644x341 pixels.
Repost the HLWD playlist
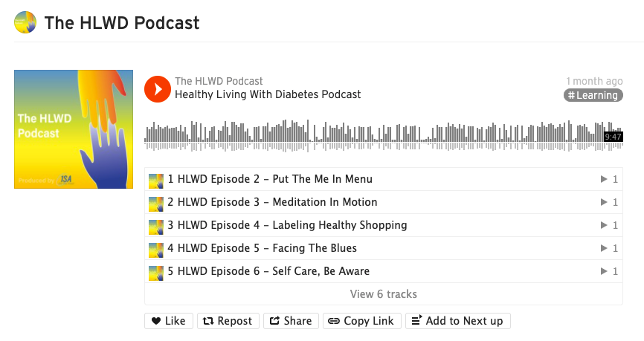click(x=228, y=321)
